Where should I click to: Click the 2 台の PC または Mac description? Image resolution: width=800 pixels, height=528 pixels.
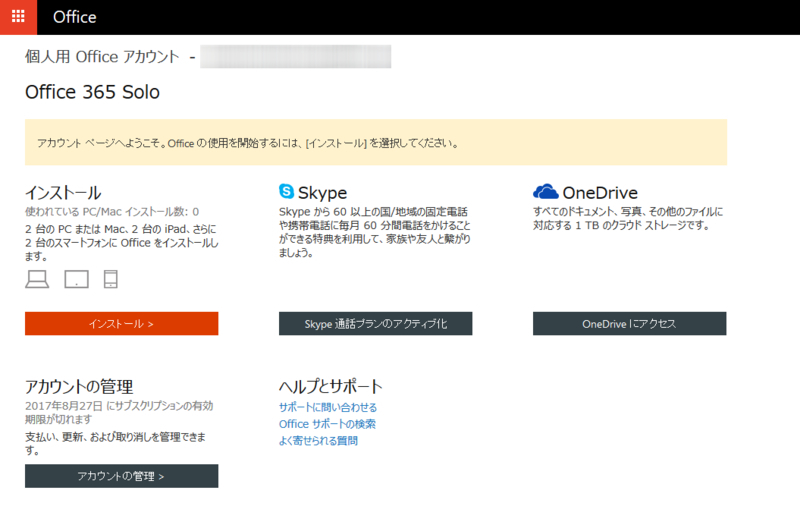point(121,242)
